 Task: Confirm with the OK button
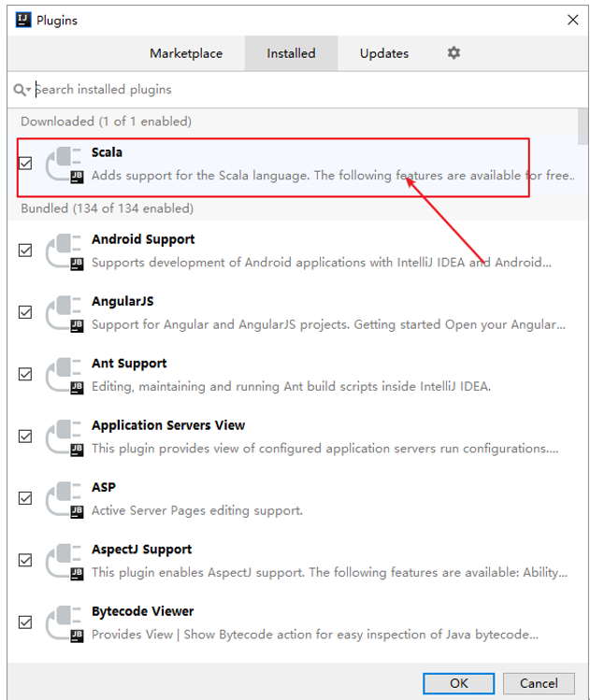[459, 683]
